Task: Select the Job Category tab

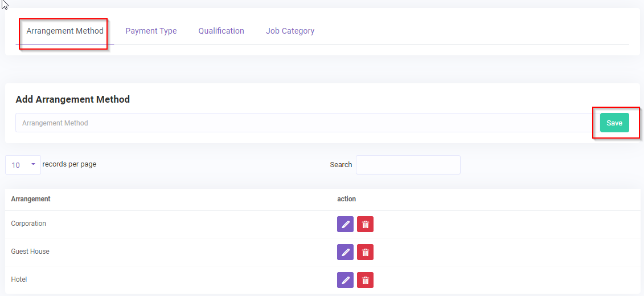Action: coord(290,31)
